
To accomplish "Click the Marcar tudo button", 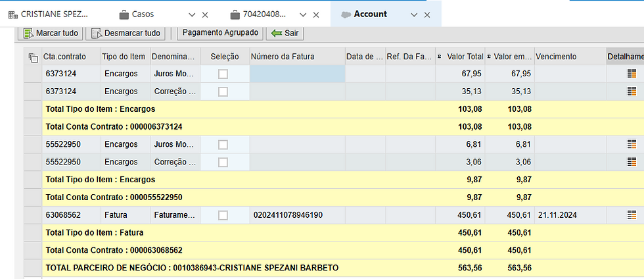I will coord(53,33).
